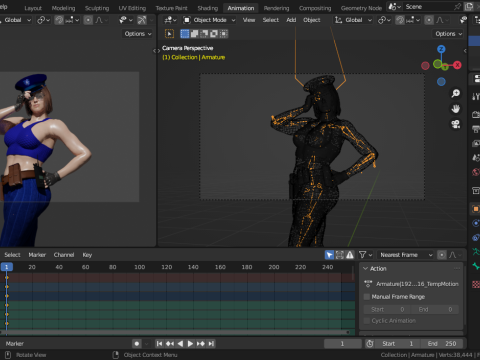The height and width of the screenshot is (360, 480).
Task: Open left viewport Options dropdown
Action: (138, 34)
